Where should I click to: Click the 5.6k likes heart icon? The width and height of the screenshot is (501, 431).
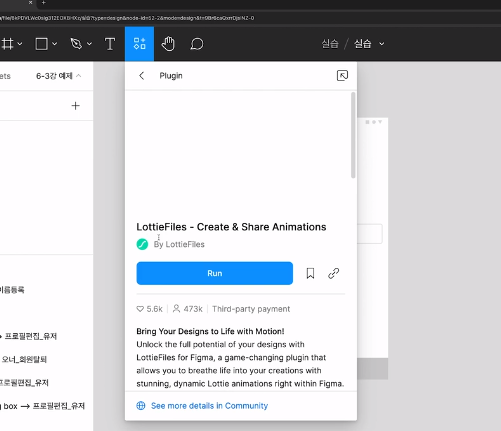(140, 309)
